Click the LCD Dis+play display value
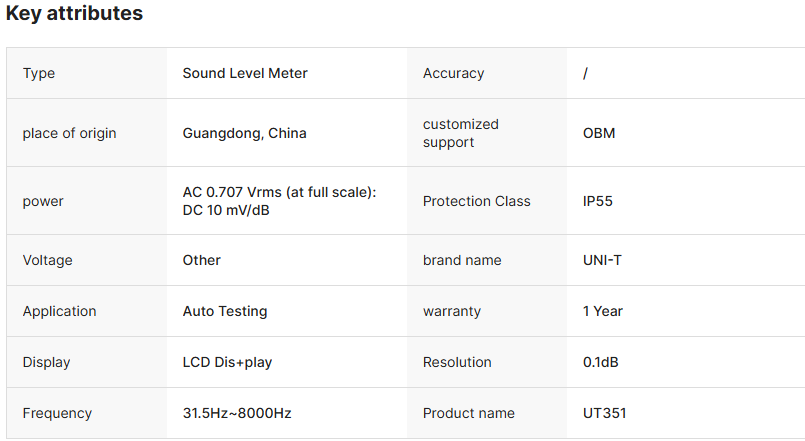The height and width of the screenshot is (441, 805). [x=227, y=362]
